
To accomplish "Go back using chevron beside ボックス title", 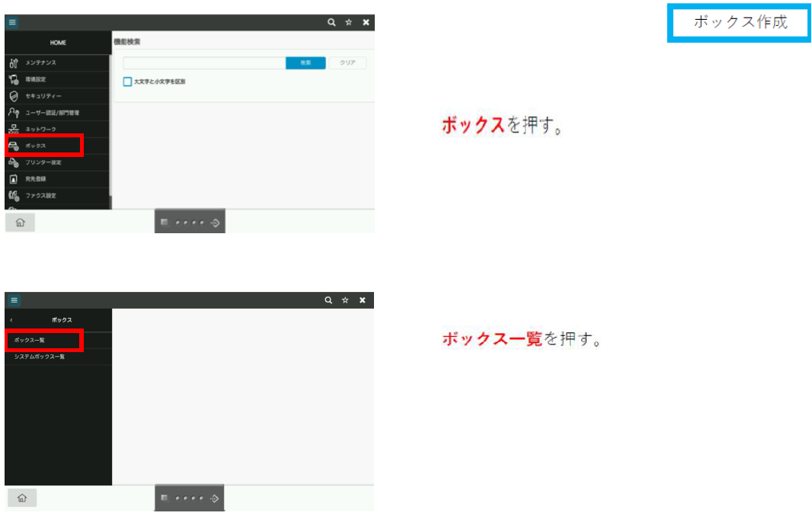I will [x=12, y=320].
